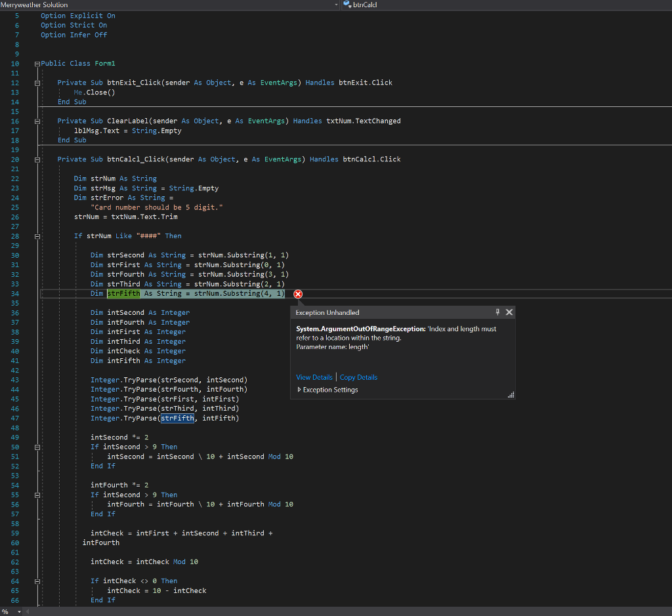Collapse the Public Class Form1 block
Viewport: 672px width, 616px height.
click(37, 64)
